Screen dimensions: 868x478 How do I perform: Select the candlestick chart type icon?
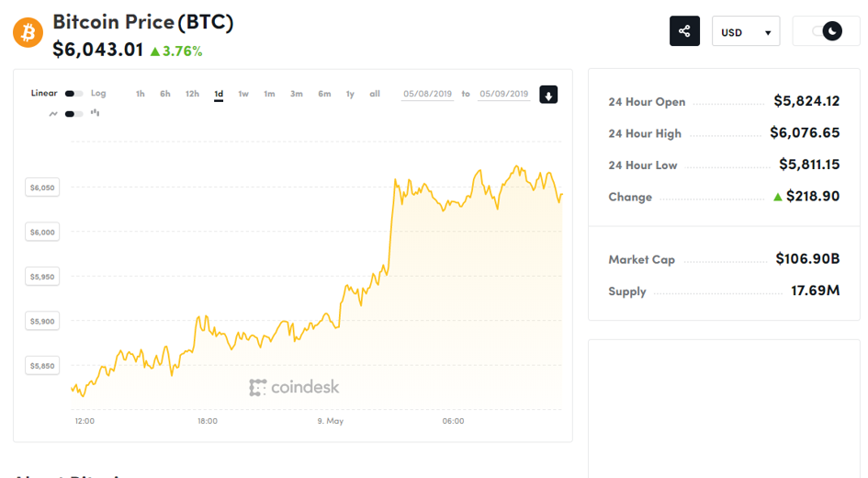[x=96, y=113]
